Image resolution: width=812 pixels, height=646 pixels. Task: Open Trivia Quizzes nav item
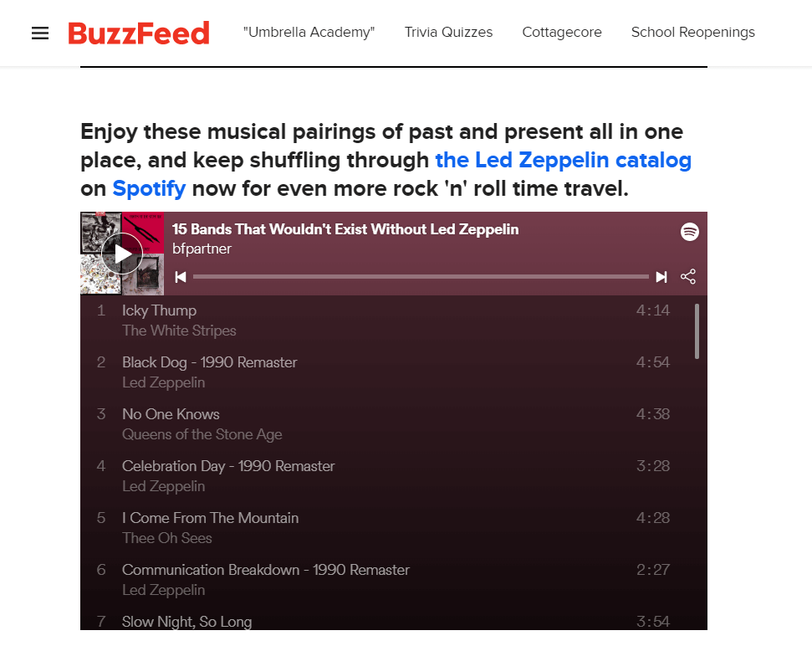pyautogui.click(x=448, y=32)
